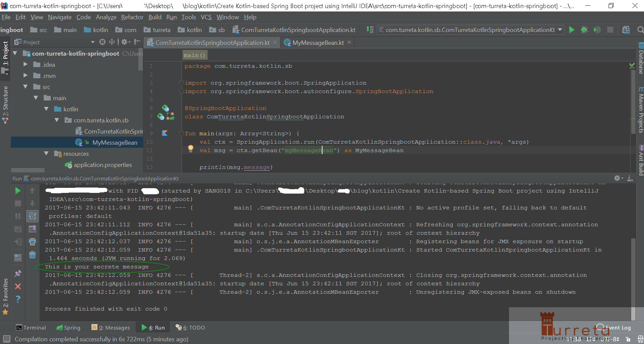The width and height of the screenshot is (644, 344).
Task: Collapse the kotlin folder node
Action: (x=46, y=109)
